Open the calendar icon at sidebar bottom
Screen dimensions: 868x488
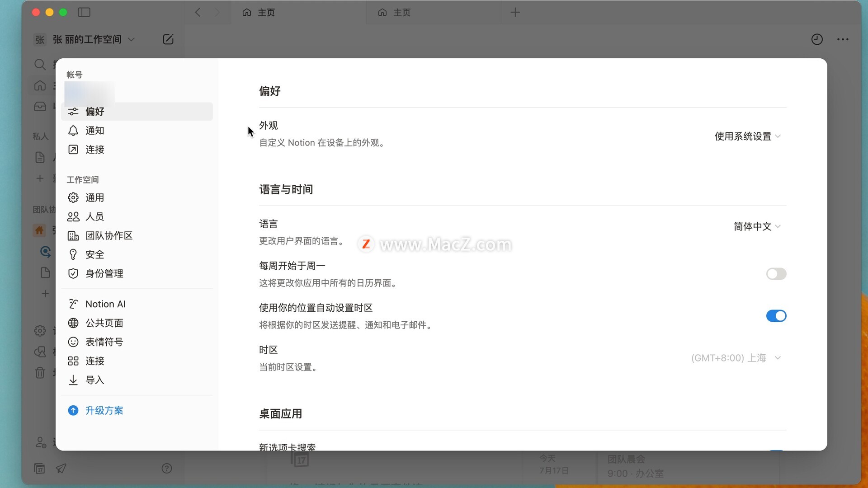(40, 469)
